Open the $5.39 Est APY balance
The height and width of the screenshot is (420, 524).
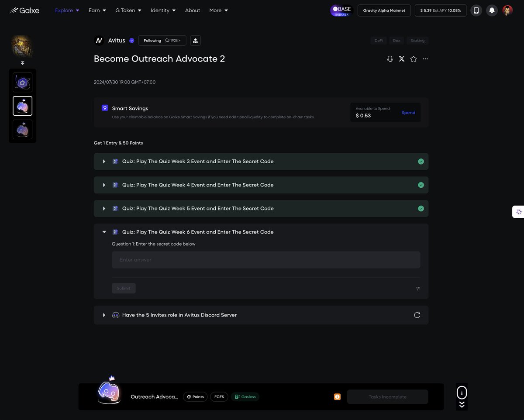(441, 10)
